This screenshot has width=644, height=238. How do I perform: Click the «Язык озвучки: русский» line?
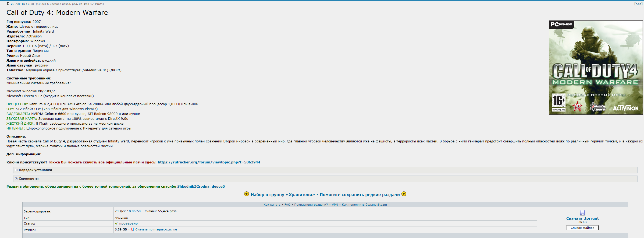(x=27, y=65)
